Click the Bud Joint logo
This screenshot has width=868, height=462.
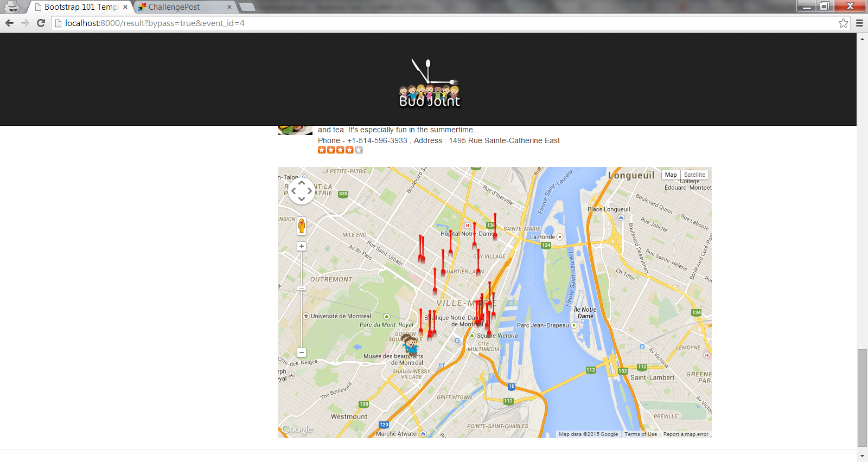pos(430,83)
